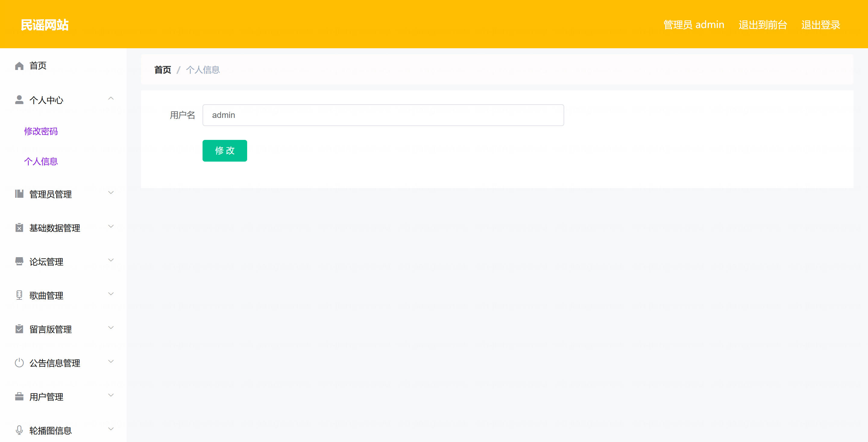Click the power icon for 公告信息管理
Screen dimensions: 868x442
click(x=19, y=363)
